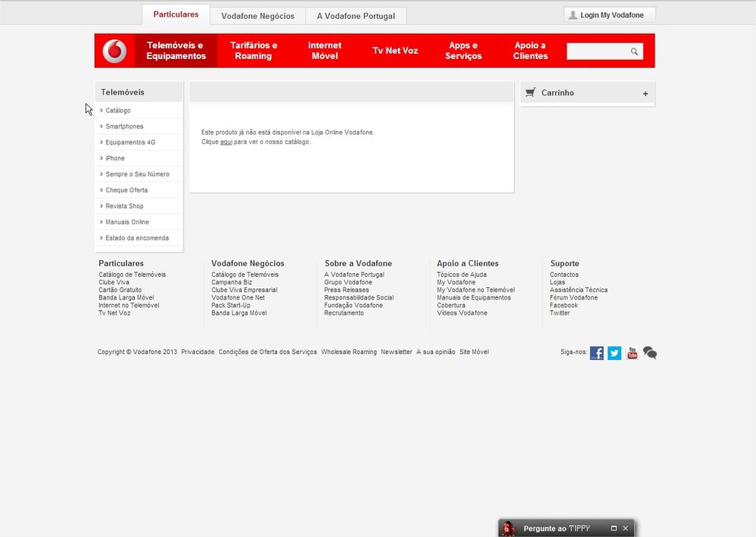Open Vodafone Twitter page icon

[614, 352]
